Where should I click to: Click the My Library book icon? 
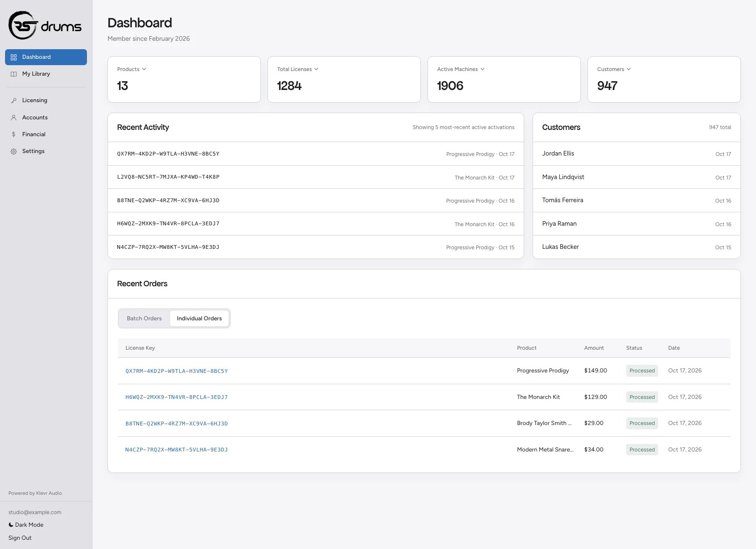(x=13, y=74)
